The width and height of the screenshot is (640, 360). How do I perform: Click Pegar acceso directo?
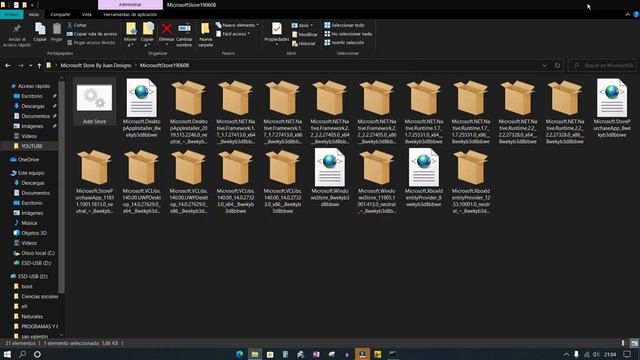point(91,42)
